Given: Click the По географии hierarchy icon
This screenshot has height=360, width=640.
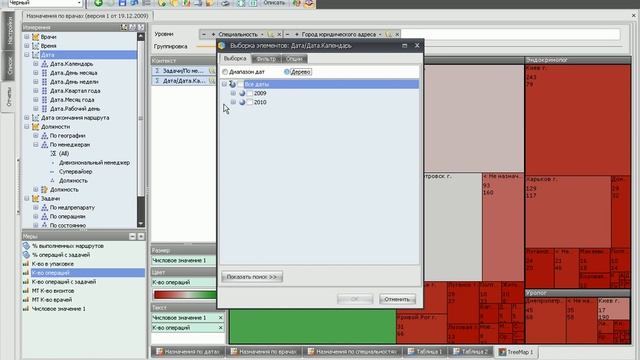Looking at the screenshot, I should [x=44, y=136].
